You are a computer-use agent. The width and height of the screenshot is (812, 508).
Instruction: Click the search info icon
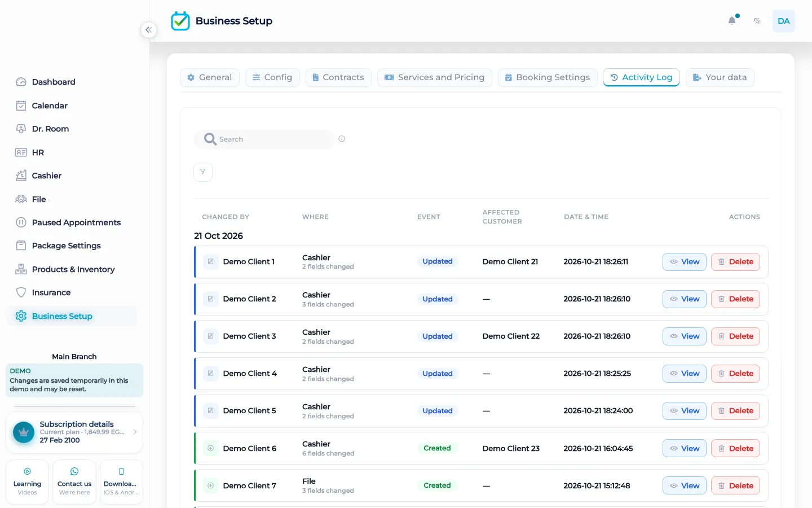click(x=342, y=139)
